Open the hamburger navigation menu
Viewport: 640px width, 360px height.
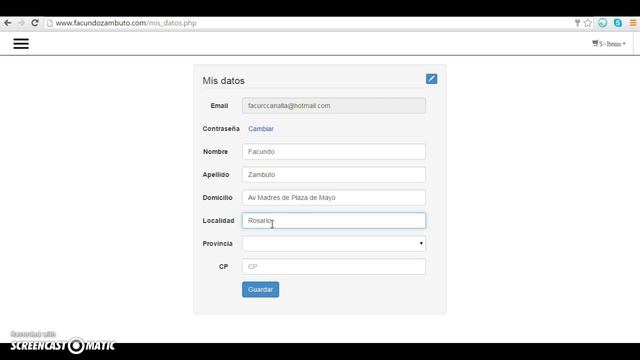21,44
